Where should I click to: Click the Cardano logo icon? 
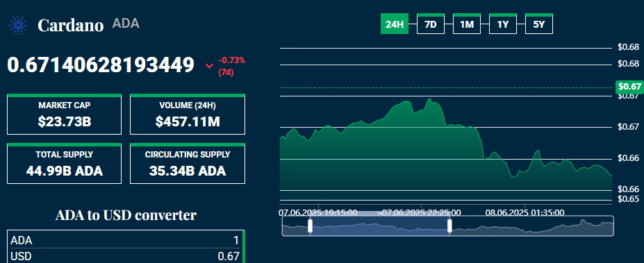[18, 26]
